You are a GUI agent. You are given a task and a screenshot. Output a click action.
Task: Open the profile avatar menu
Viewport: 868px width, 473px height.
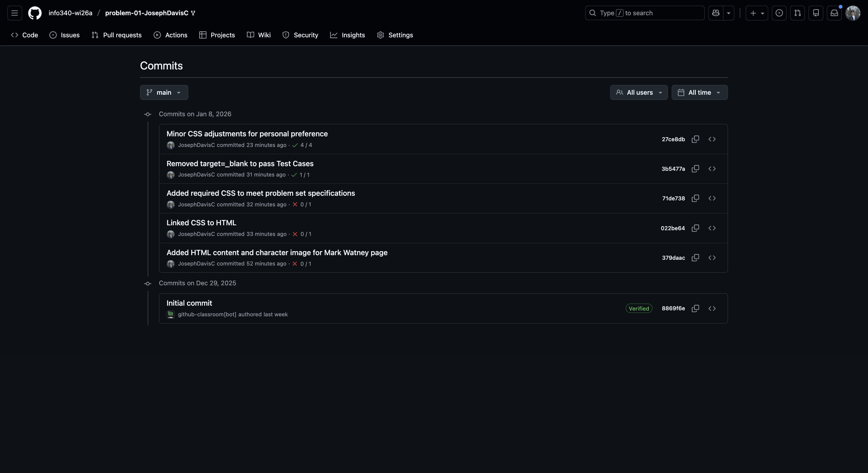tap(853, 13)
